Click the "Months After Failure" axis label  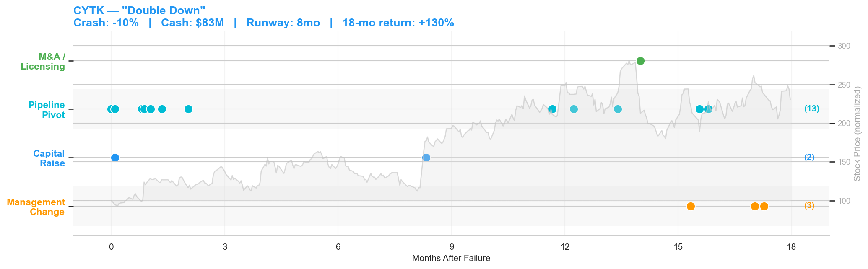tap(451, 258)
